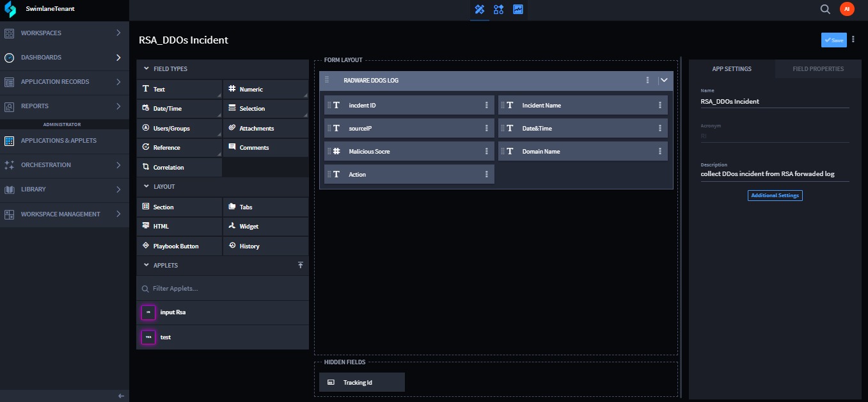Viewport: 868px width, 402px height.
Task: Collapse the left sidebar with arrow
Action: point(121,396)
